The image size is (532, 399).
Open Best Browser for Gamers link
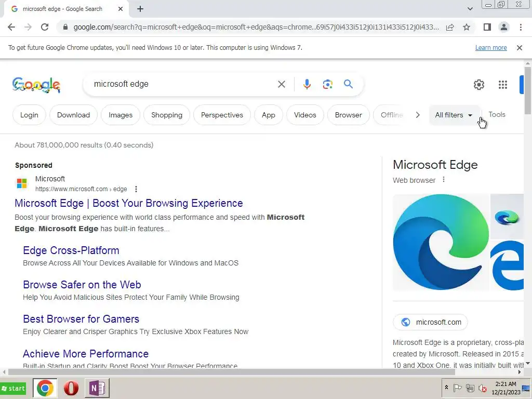pyautogui.click(x=81, y=319)
